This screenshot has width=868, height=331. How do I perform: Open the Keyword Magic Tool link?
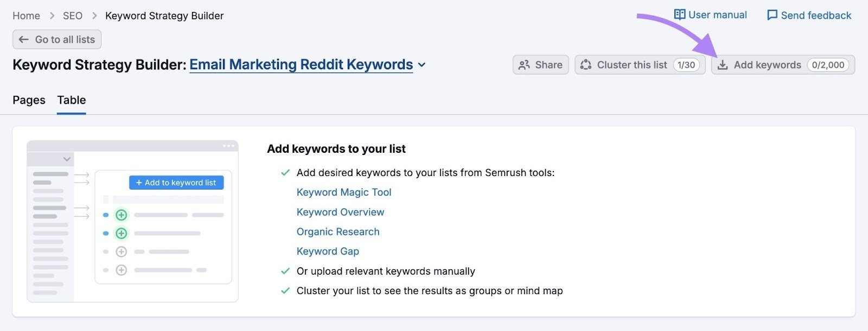(x=344, y=192)
